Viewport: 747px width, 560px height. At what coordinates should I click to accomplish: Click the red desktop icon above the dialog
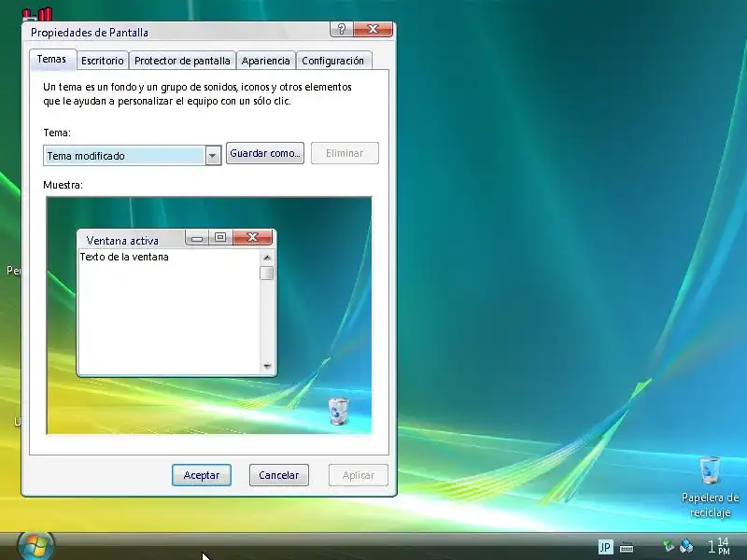[x=37, y=14]
